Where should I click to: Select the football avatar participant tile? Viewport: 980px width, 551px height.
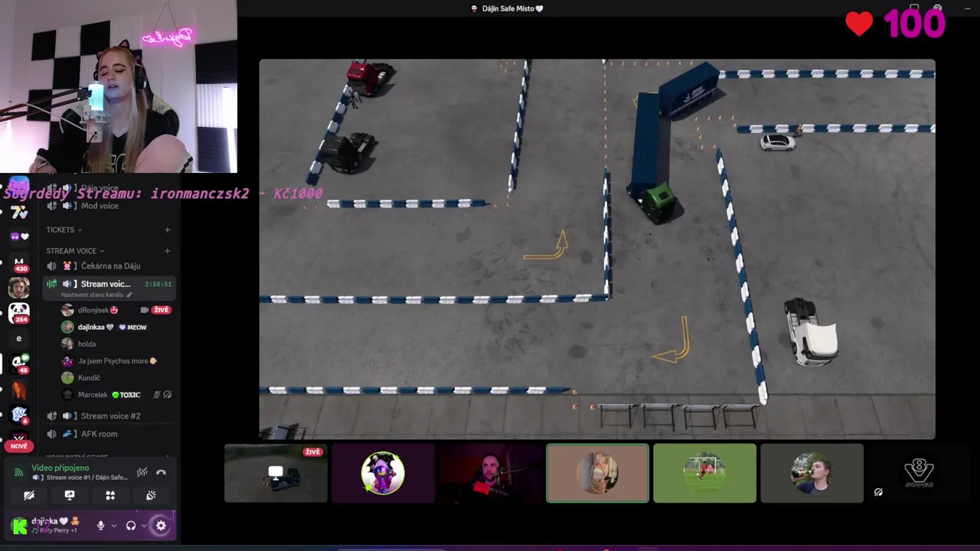[704, 473]
